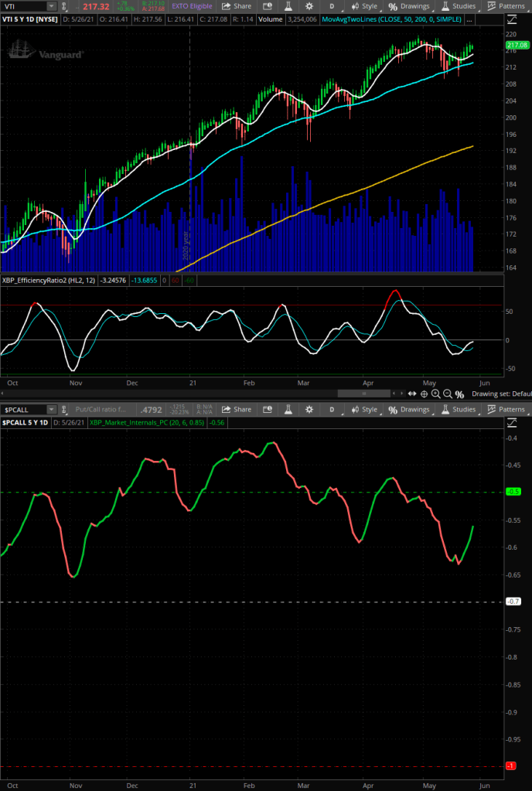Toggle the percent view icon under the chart
The width and height of the screenshot is (532, 791).
click(x=459, y=393)
